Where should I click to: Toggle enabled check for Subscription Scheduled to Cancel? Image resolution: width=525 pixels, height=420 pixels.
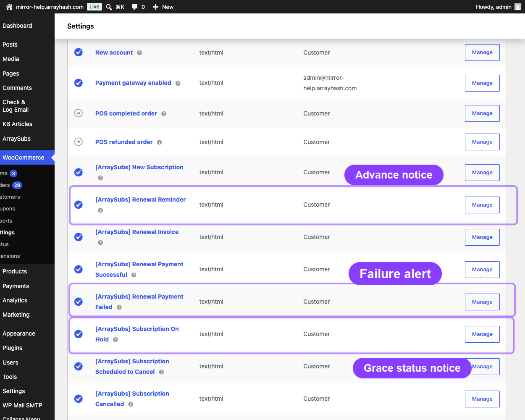[79, 366]
